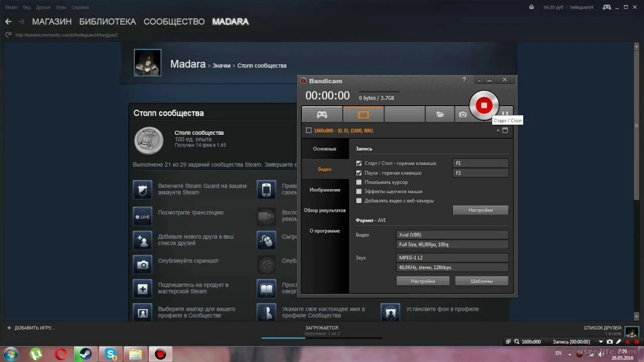Collapse Bandicam panel with small up arrow
The image size is (644, 362).
click(x=498, y=131)
